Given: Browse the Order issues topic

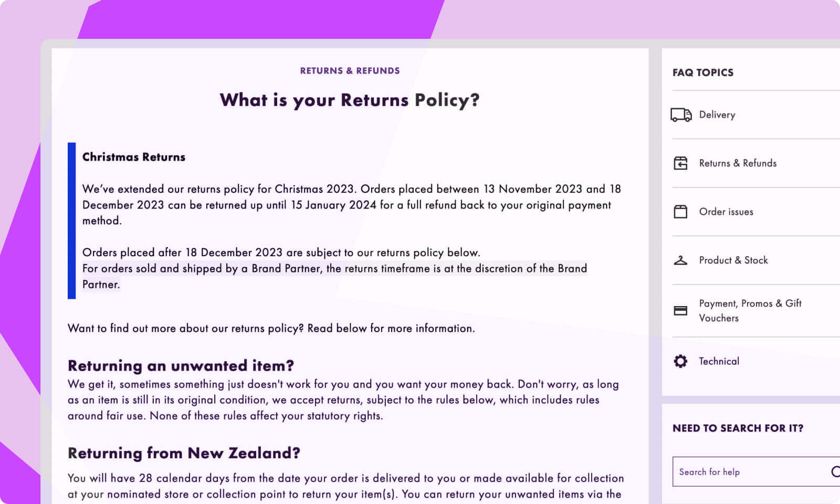Looking at the screenshot, I should [x=726, y=212].
